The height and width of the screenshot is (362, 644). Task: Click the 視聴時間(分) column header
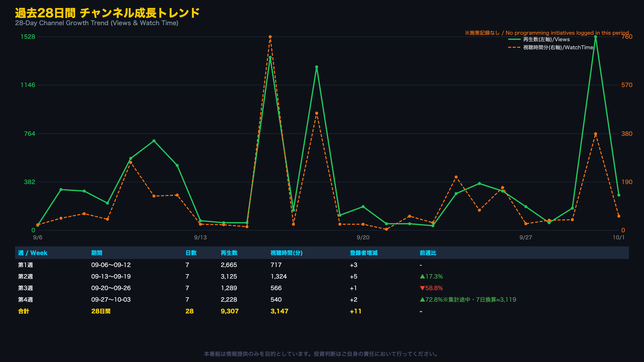coord(287,253)
